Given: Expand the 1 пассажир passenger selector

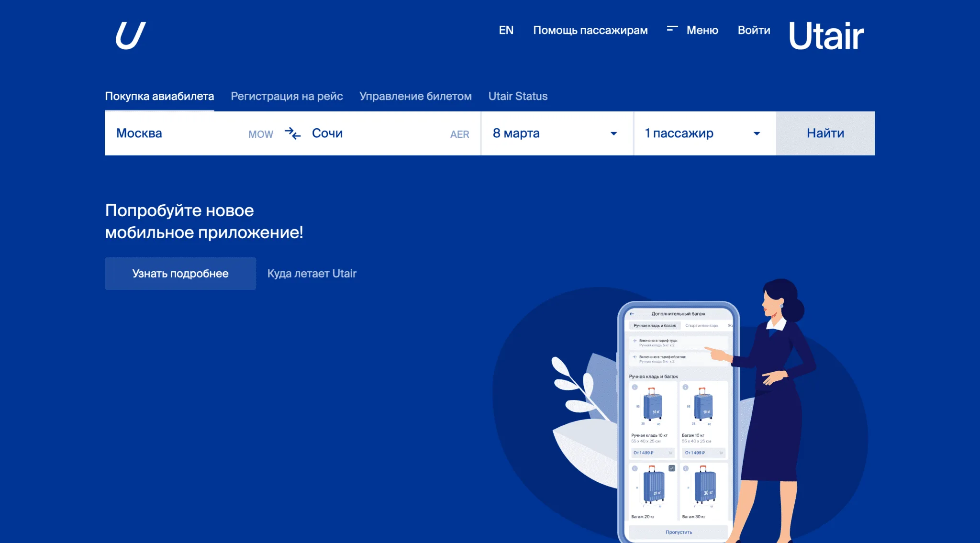Looking at the screenshot, I should coord(705,133).
